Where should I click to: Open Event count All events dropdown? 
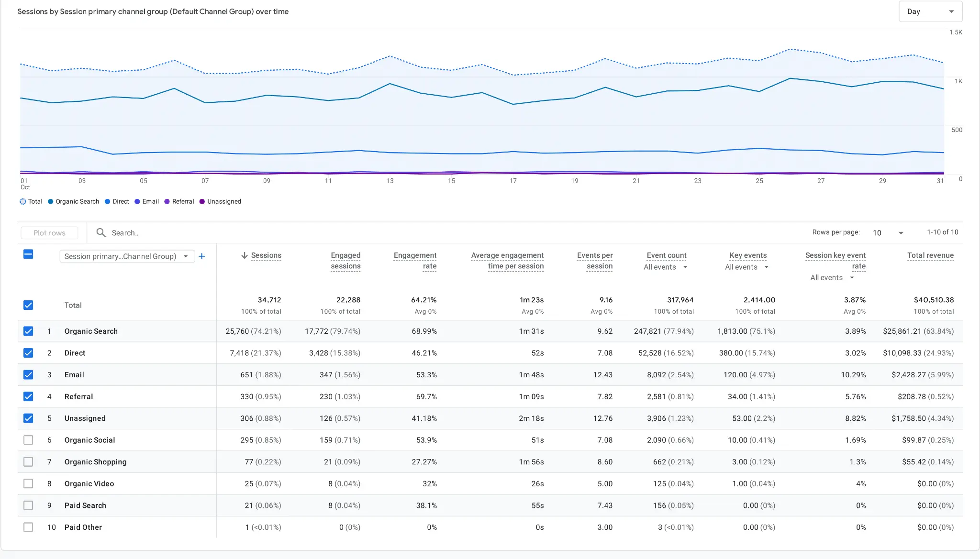(x=665, y=267)
